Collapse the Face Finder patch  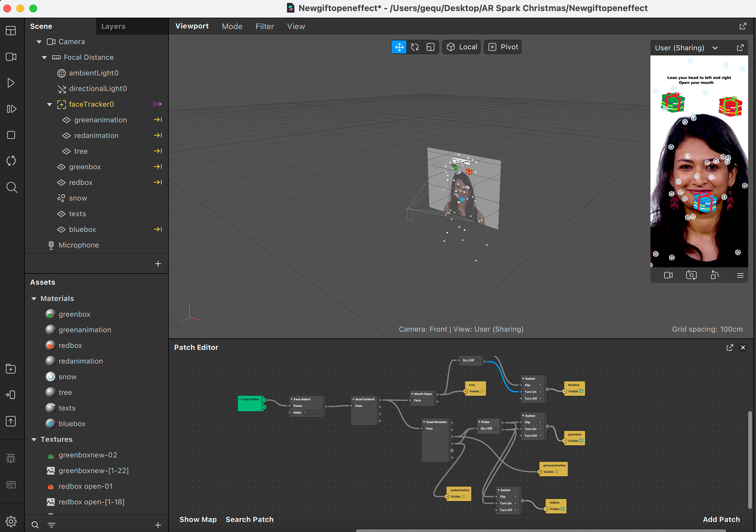click(x=240, y=399)
